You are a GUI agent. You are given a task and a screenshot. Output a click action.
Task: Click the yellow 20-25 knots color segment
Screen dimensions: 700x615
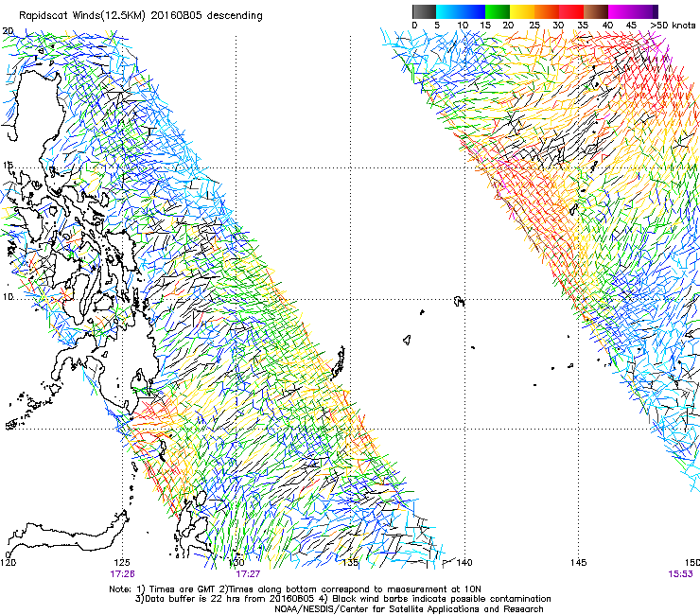click(522, 11)
